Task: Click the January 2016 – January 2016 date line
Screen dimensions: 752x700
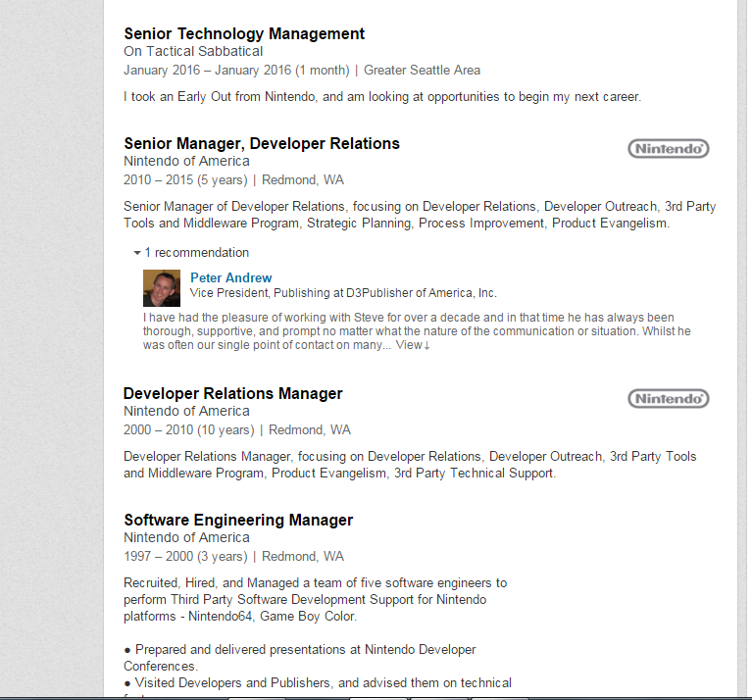Action: [302, 70]
